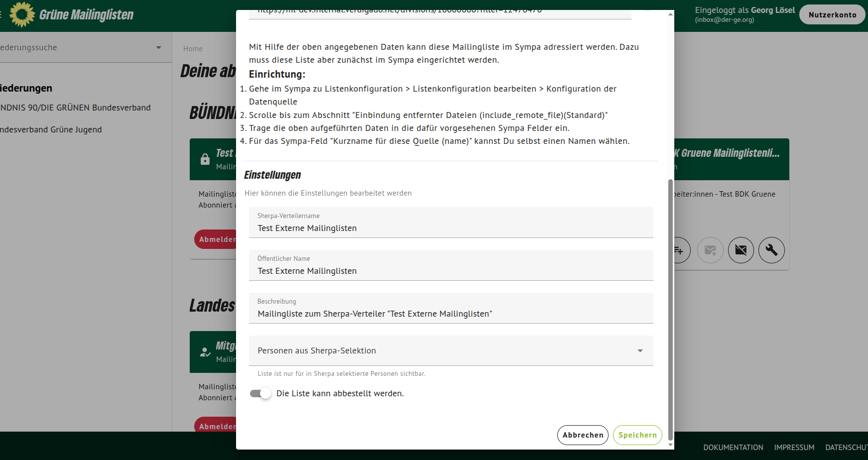Select BÜNDNIS 90/DIE GRÜNEN Bundesverband in sidebar

click(x=75, y=108)
